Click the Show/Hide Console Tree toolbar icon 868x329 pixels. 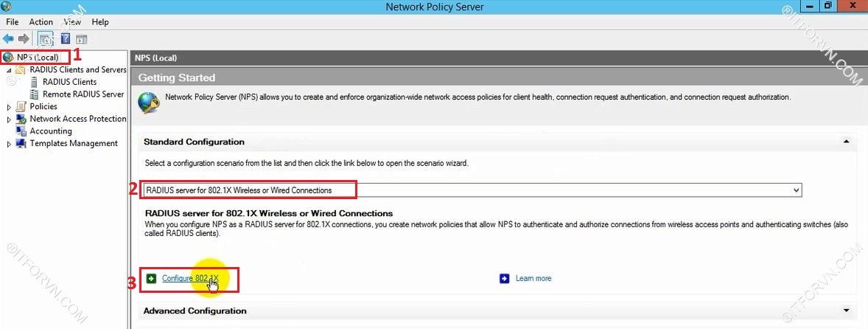click(x=45, y=38)
